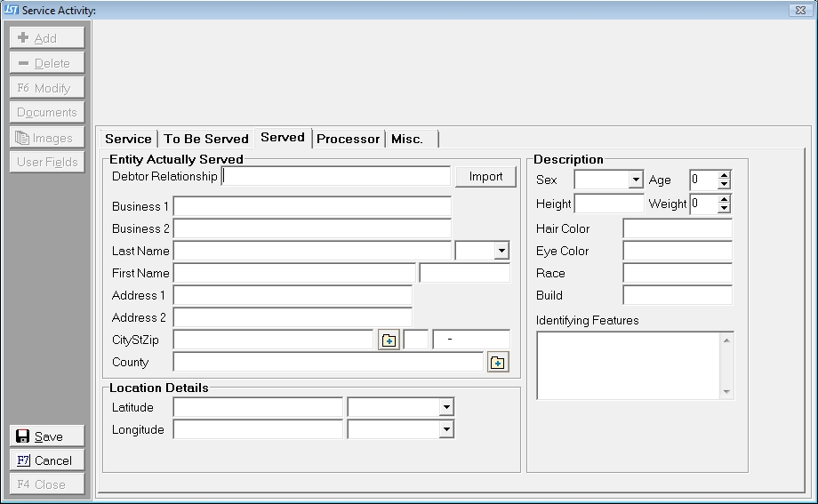The height and width of the screenshot is (504, 818).
Task: Open the Sex dropdown
Action: click(635, 180)
